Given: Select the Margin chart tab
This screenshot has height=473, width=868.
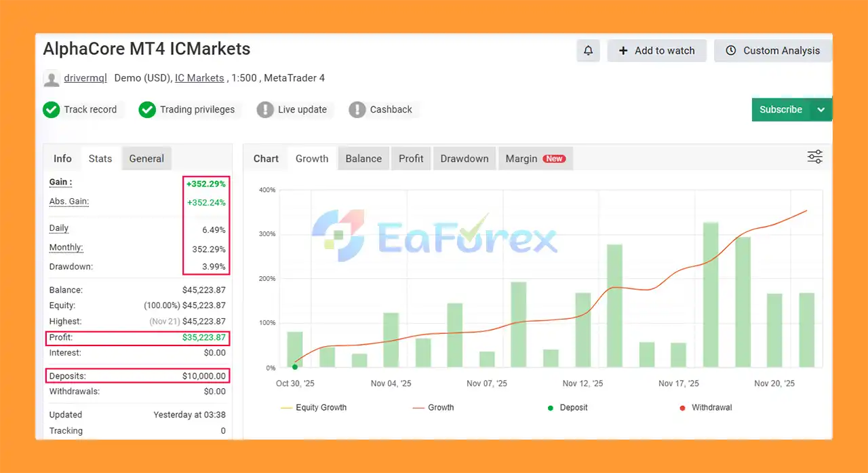Looking at the screenshot, I should (x=534, y=159).
